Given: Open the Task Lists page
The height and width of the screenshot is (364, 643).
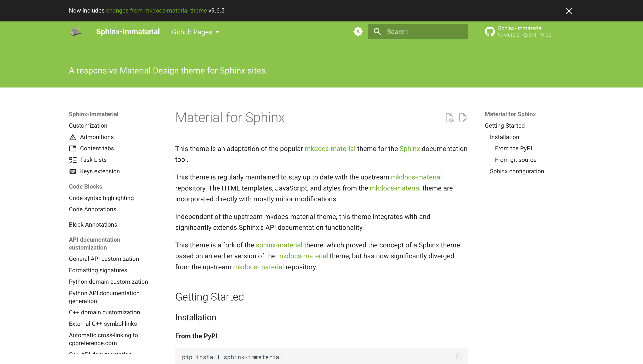Looking at the screenshot, I should pyautogui.click(x=93, y=160).
